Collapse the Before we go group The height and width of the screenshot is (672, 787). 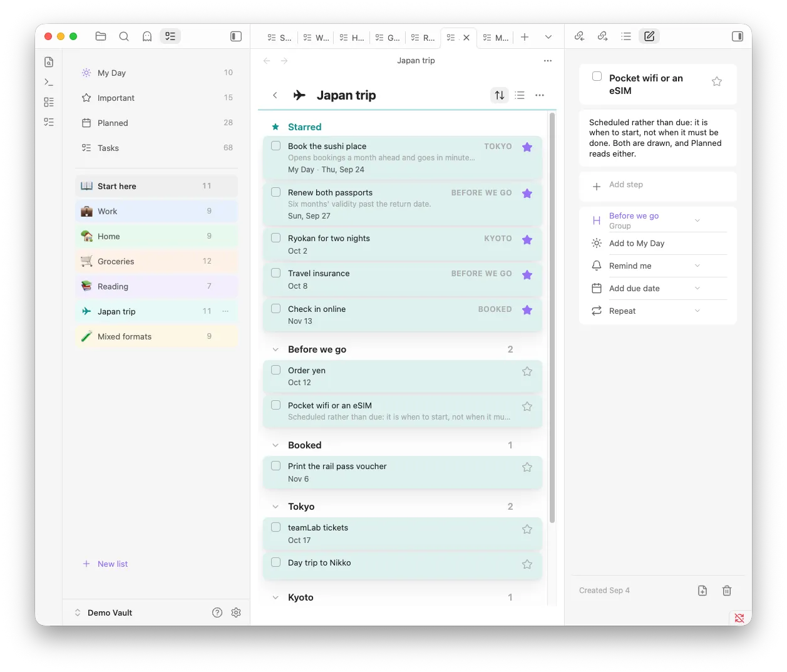pyautogui.click(x=275, y=349)
